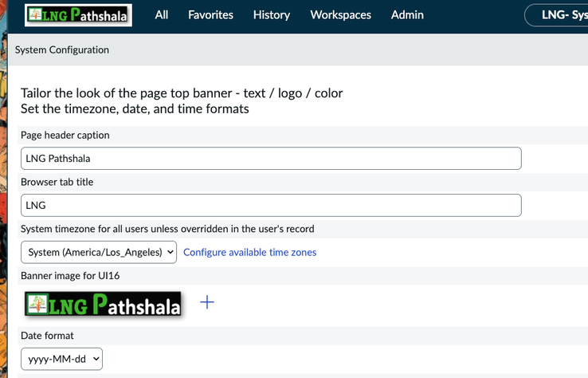Viewport: 588px width, 378px height.
Task: Switch to the History menu
Action: click(271, 15)
